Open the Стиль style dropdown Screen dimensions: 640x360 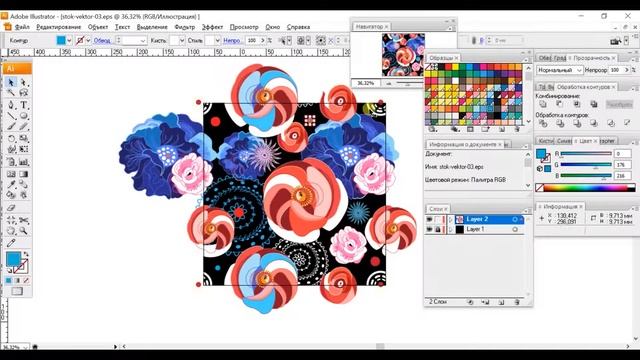click(217, 40)
